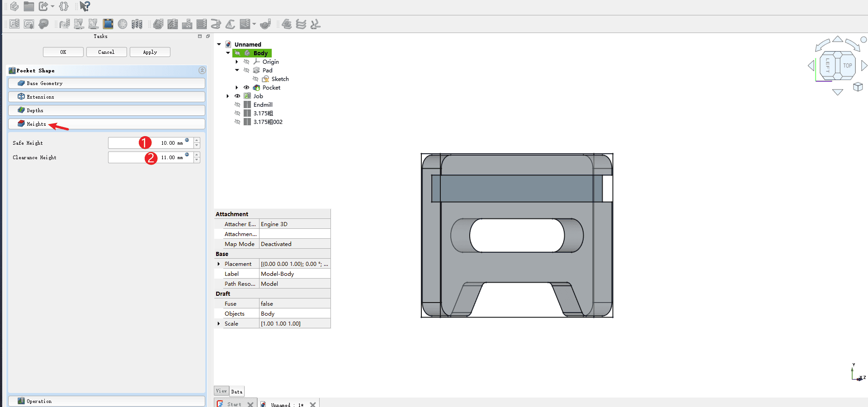Open the ToolBit Dock with three endmills
The image size is (868, 407).
137,24
